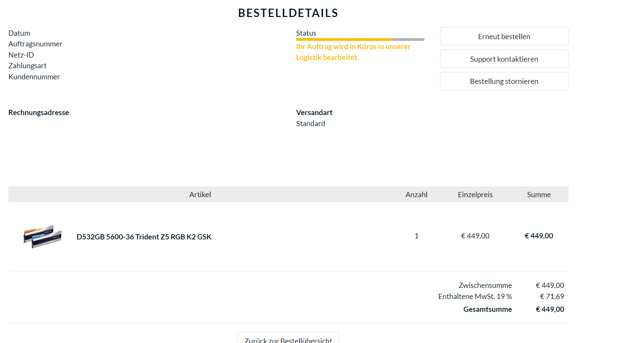Click the Auftragsnummer label
The height and width of the screenshot is (343, 644).
tap(35, 44)
